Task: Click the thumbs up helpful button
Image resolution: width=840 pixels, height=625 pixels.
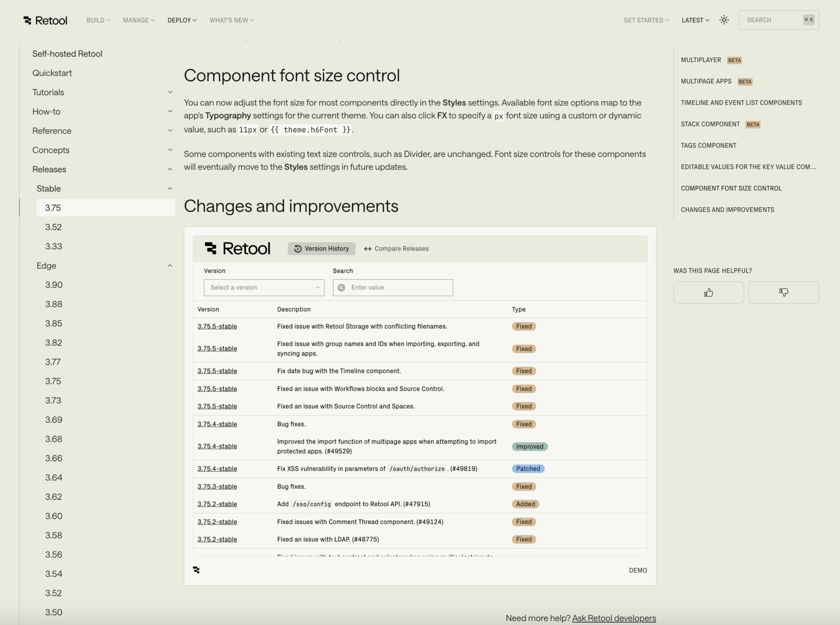Action: tap(708, 293)
